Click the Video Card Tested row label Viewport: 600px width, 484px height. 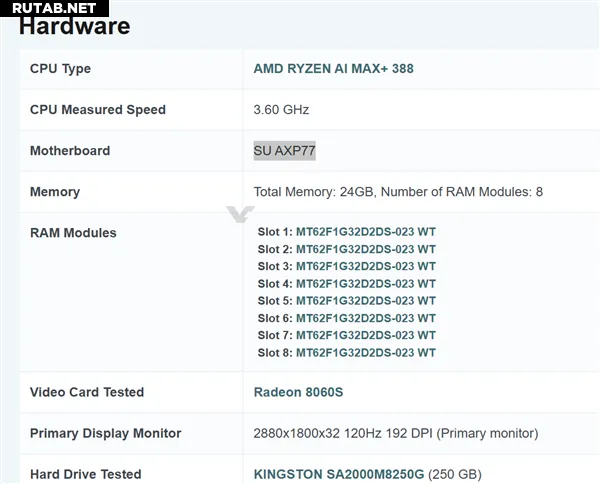pyautogui.click(x=87, y=392)
